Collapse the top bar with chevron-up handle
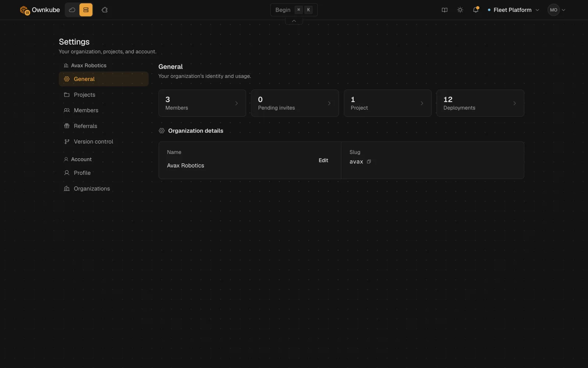The height and width of the screenshot is (368, 588). click(294, 21)
